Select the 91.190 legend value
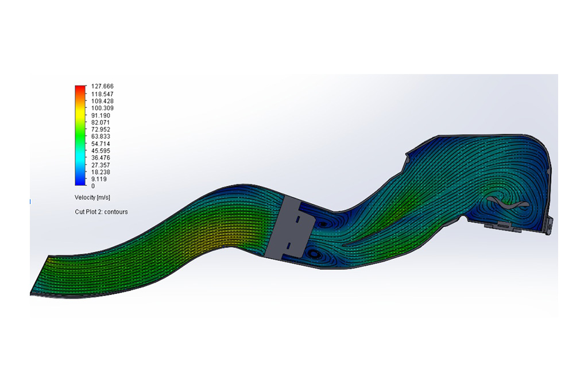The image size is (588, 392). point(101,115)
